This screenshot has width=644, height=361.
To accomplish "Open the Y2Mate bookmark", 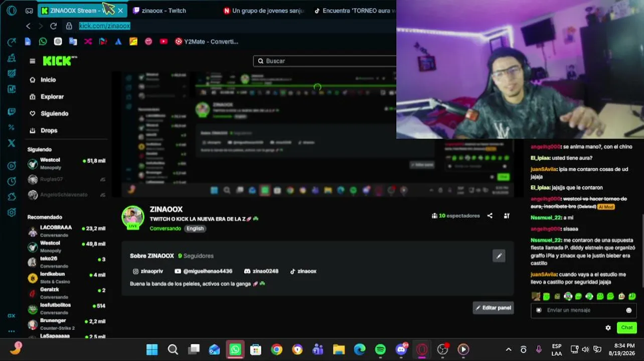I will pos(207,42).
